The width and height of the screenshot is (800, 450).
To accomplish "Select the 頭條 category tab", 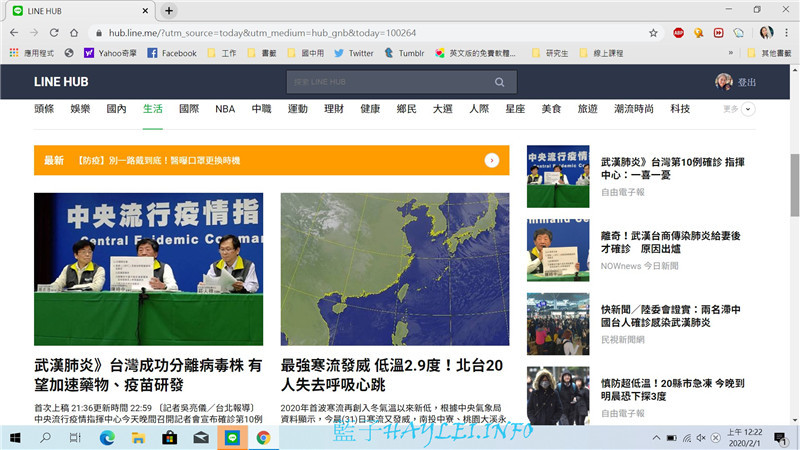I will [x=44, y=109].
